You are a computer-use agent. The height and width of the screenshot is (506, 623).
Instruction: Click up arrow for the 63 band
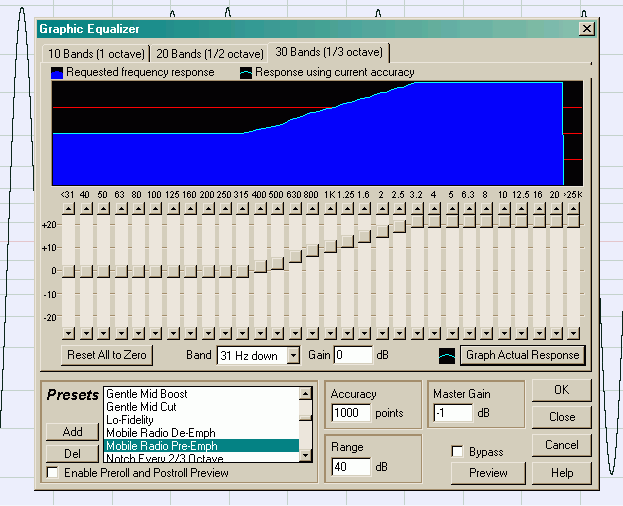click(x=121, y=209)
